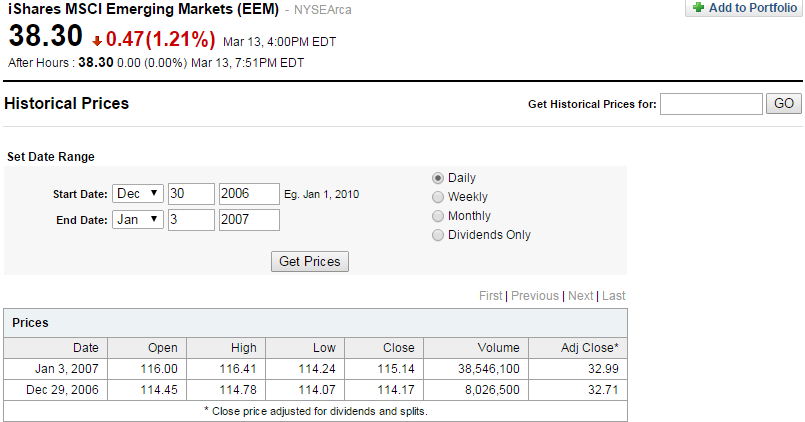Click the GO button
Screen dimensions: 805x422
click(783, 104)
